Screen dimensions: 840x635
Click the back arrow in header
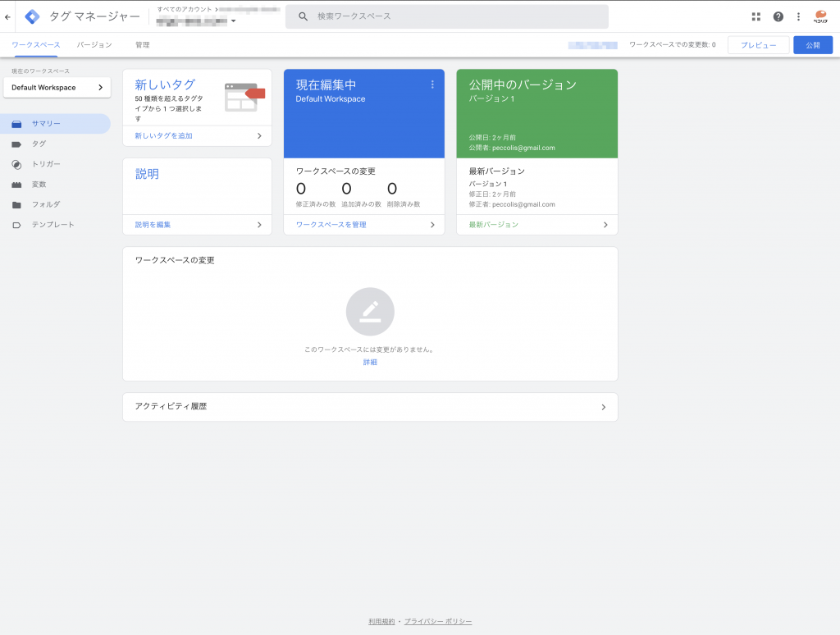point(7,17)
